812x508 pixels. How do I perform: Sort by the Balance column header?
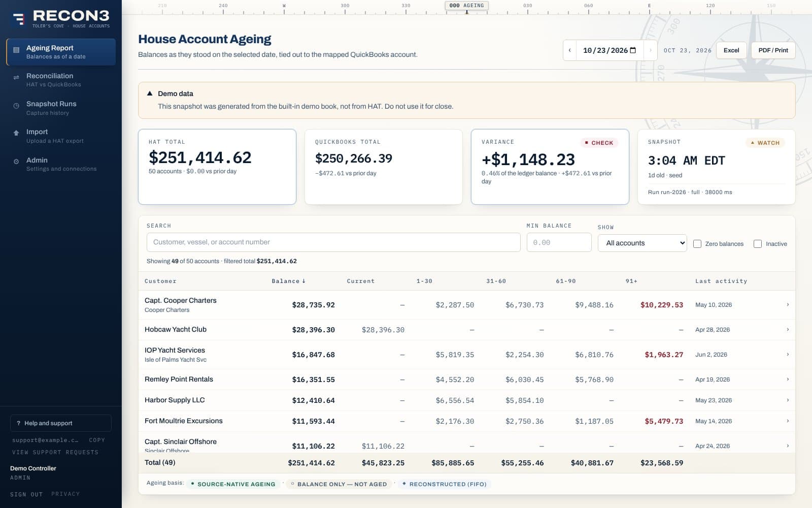(288, 281)
